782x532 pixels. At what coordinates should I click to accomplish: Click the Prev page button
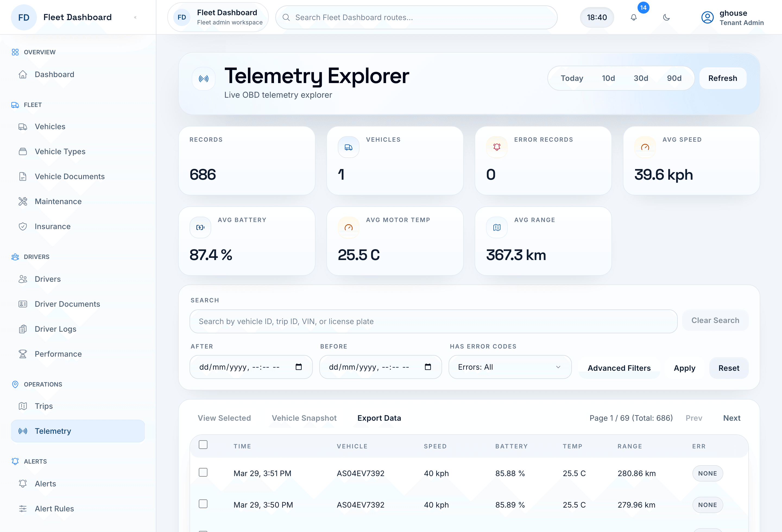pyautogui.click(x=693, y=418)
